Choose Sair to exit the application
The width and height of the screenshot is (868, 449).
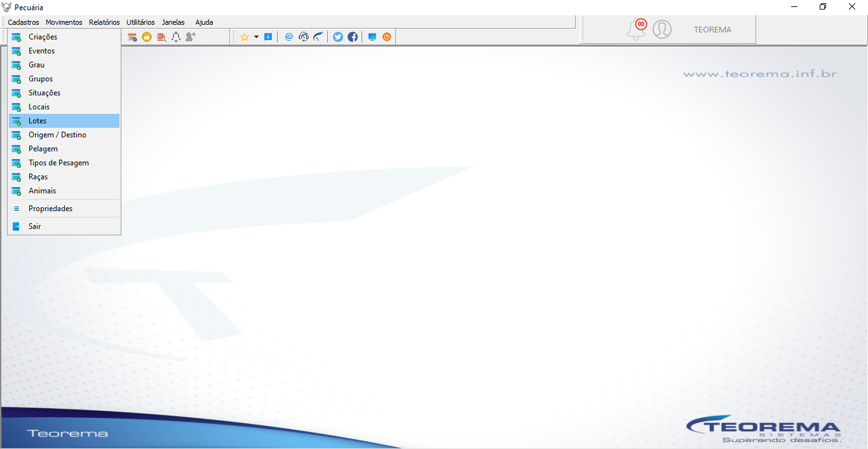click(x=64, y=226)
